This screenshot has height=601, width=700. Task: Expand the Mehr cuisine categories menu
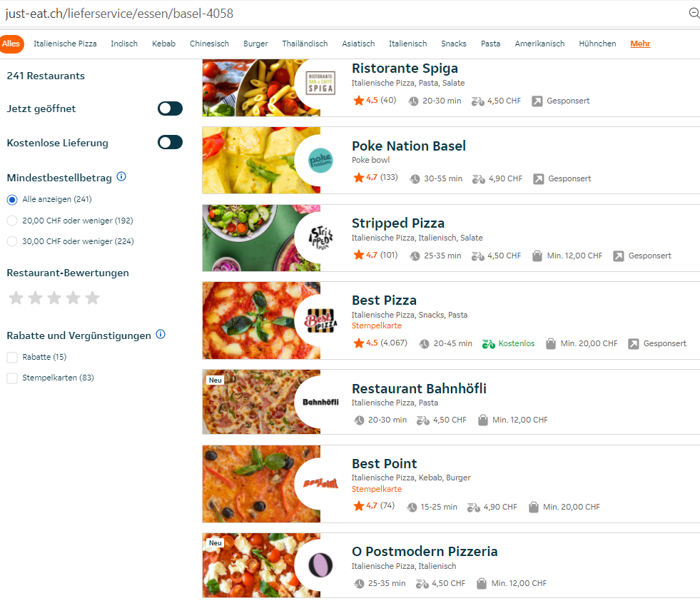pos(640,44)
